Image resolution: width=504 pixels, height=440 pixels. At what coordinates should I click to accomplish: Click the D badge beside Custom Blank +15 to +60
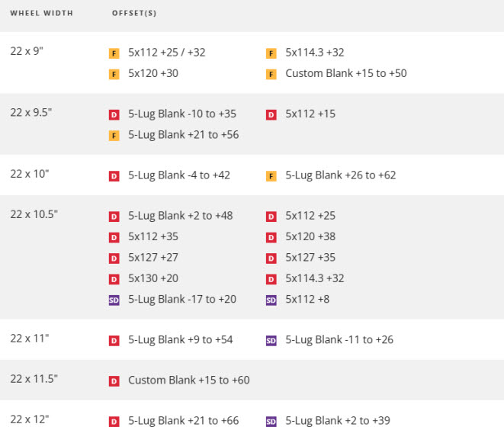tap(114, 381)
